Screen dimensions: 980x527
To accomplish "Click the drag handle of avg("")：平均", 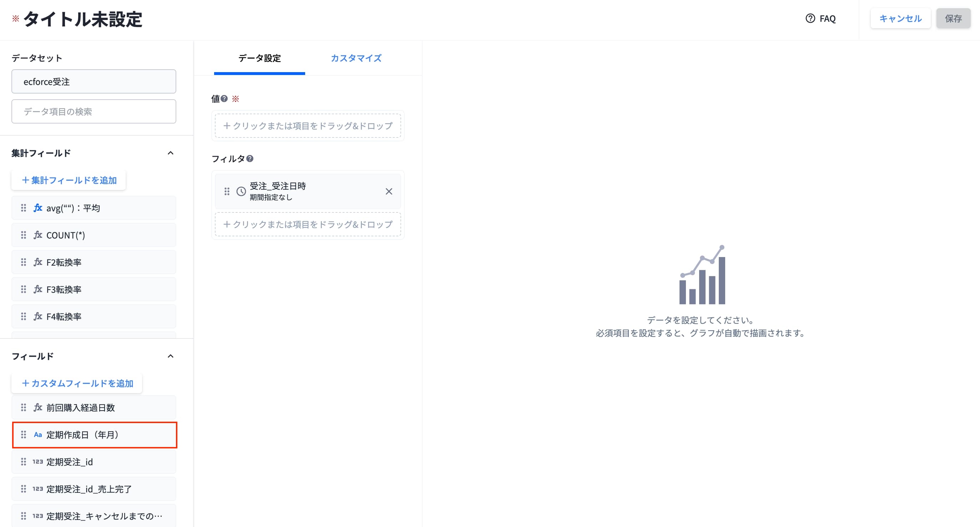I will click(24, 208).
